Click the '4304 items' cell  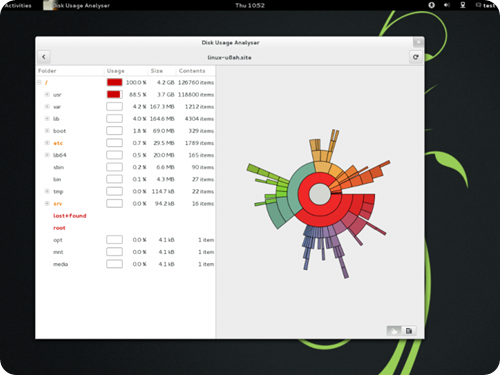pos(199,119)
